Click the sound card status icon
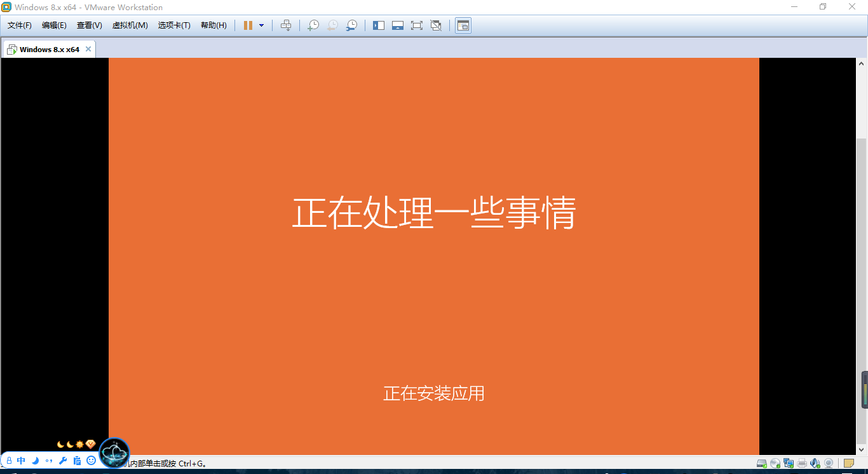 tap(816, 463)
